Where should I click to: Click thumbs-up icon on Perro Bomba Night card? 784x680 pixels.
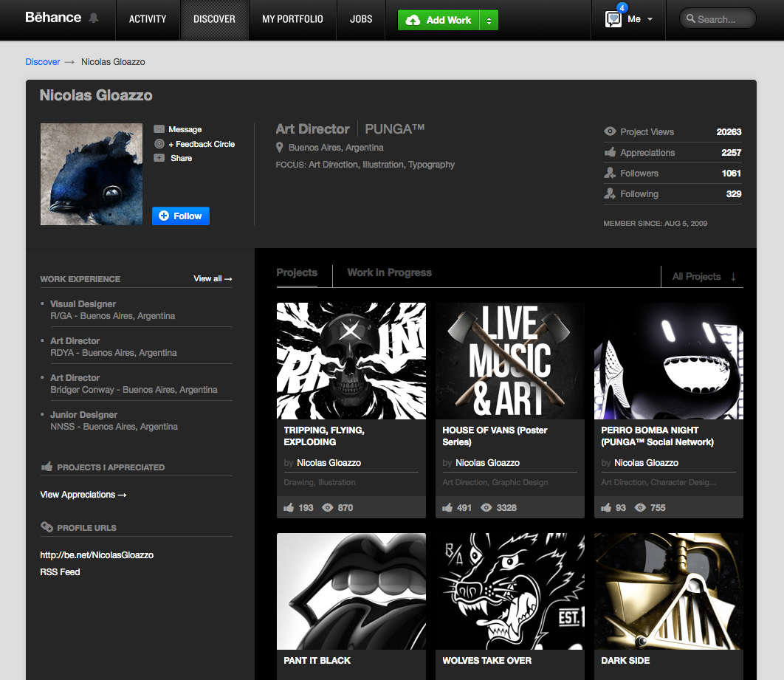[606, 507]
